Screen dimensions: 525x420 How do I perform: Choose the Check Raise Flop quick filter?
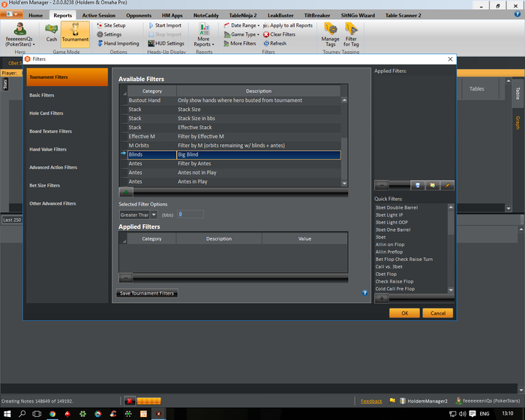click(394, 281)
